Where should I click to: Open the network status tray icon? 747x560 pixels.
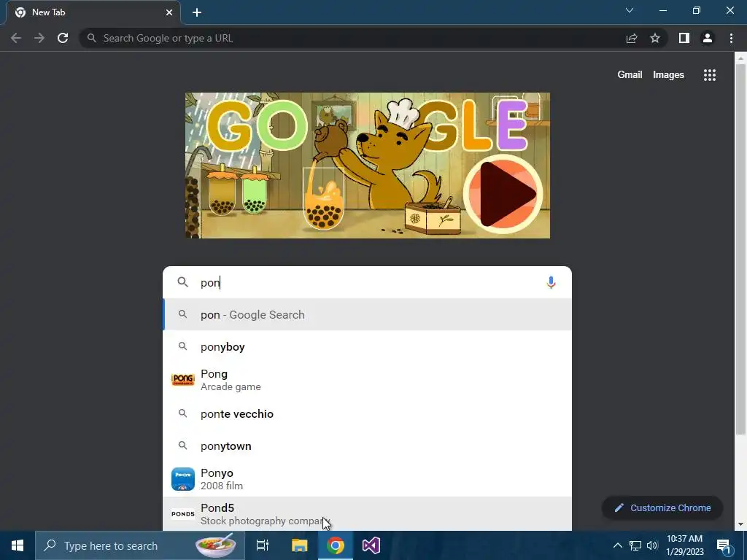[x=635, y=545]
